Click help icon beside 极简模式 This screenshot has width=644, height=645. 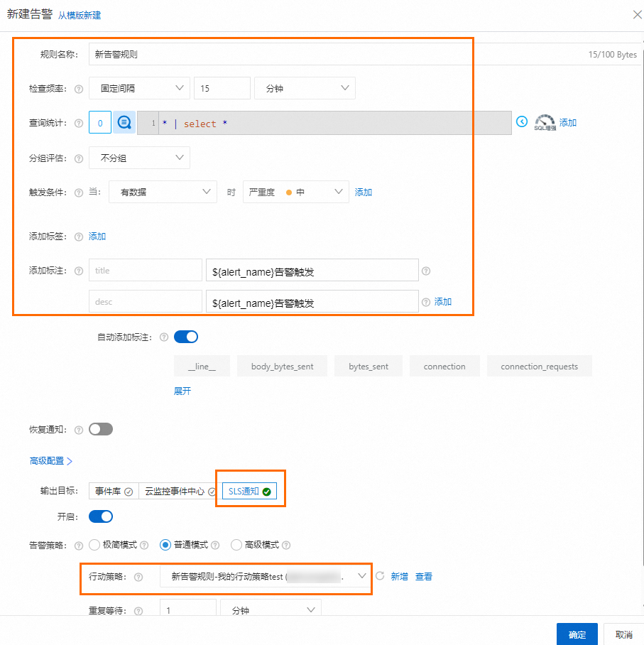tap(144, 545)
